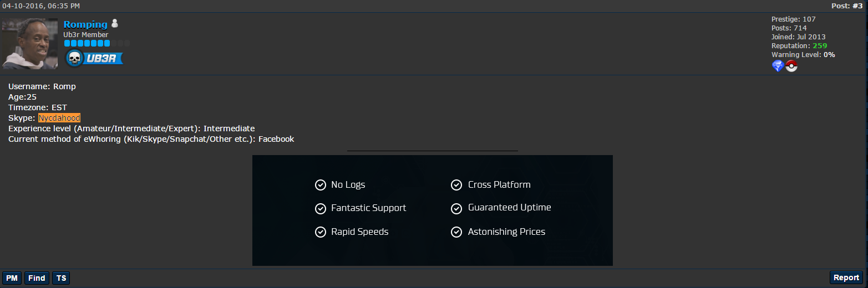Click the checkmark icon beside Cross Platform
This screenshot has height=288, width=868.
[456, 185]
